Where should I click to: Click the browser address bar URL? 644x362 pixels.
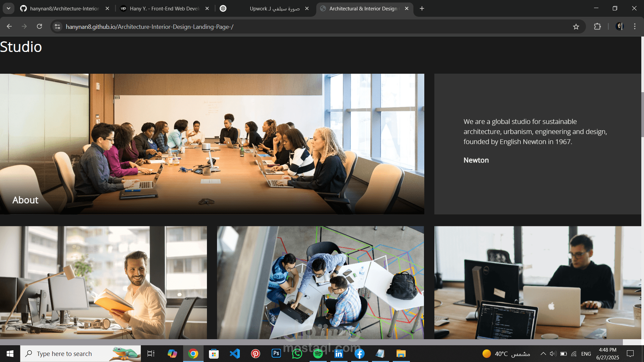tap(149, 26)
